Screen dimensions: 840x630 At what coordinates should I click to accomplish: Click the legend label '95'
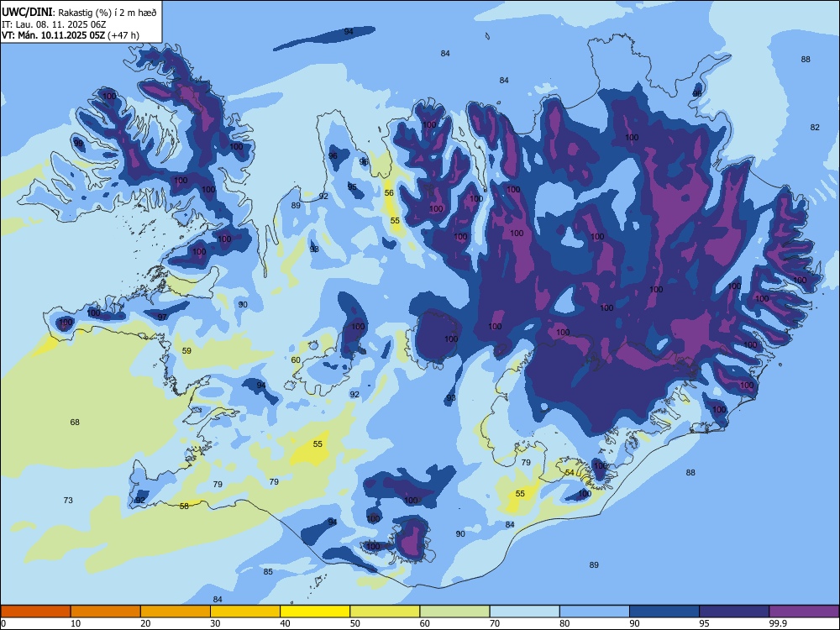(x=704, y=623)
